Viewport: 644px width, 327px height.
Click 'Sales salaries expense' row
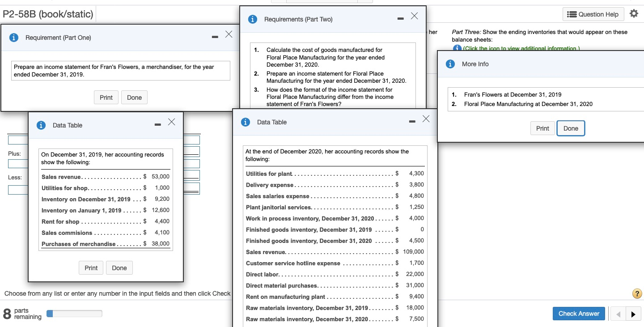[335, 196]
